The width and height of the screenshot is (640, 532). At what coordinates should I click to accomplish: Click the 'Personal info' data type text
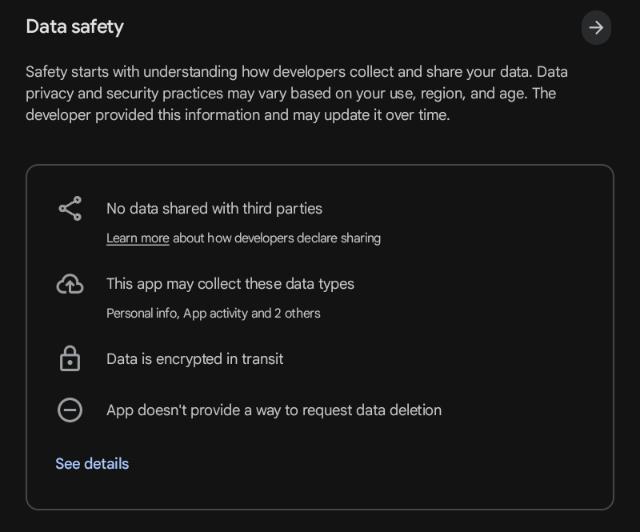[x=140, y=313]
